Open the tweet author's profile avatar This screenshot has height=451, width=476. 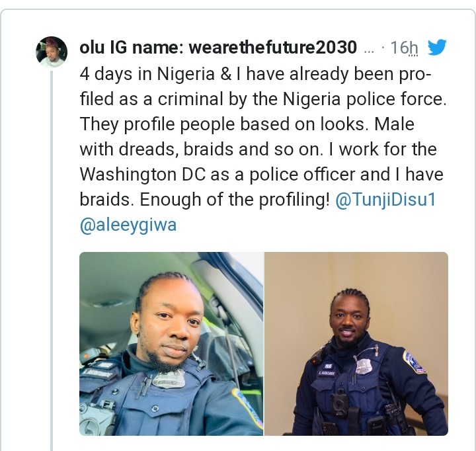tap(52, 52)
